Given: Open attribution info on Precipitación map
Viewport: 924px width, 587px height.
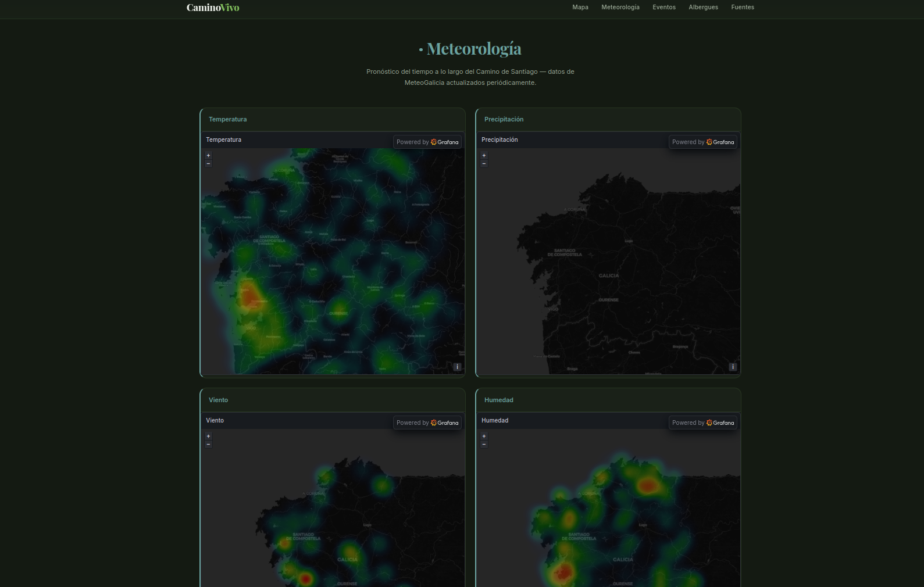Looking at the screenshot, I should (733, 367).
